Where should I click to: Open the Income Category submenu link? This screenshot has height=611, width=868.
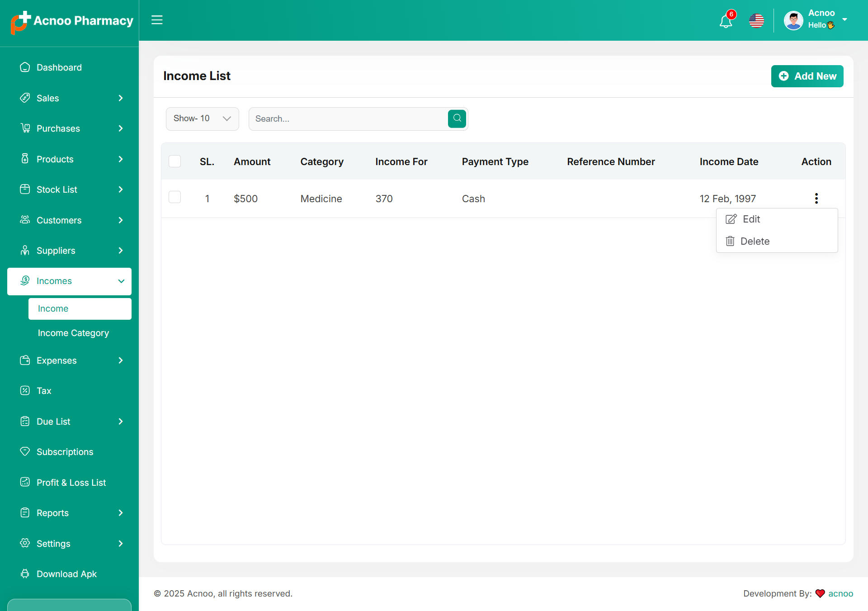tap(73, 333)
